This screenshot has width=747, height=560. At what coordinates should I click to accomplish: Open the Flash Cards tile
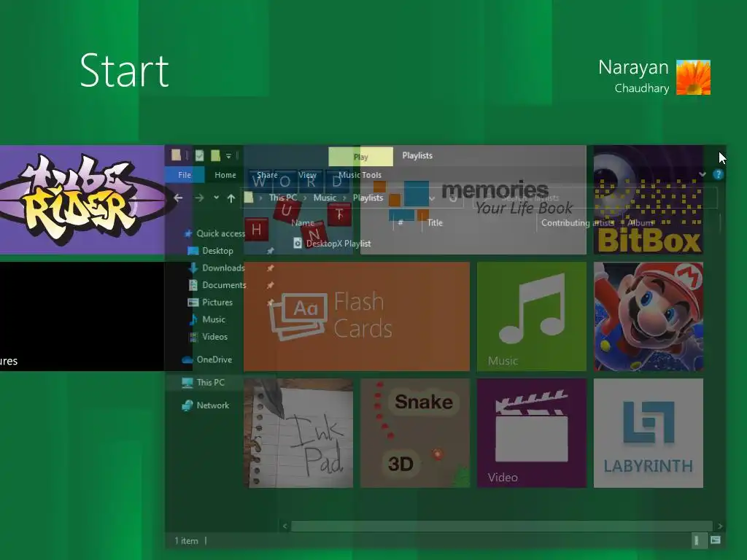click(357, 316)
